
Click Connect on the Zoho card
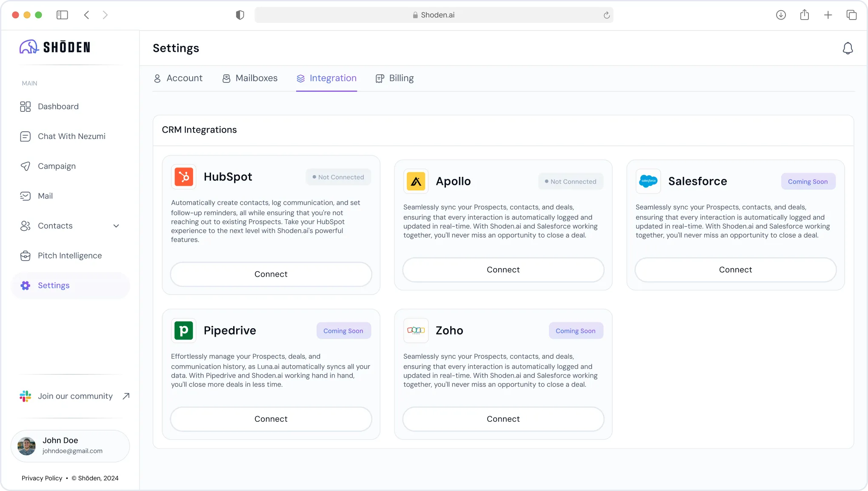[x=503, y=419]
